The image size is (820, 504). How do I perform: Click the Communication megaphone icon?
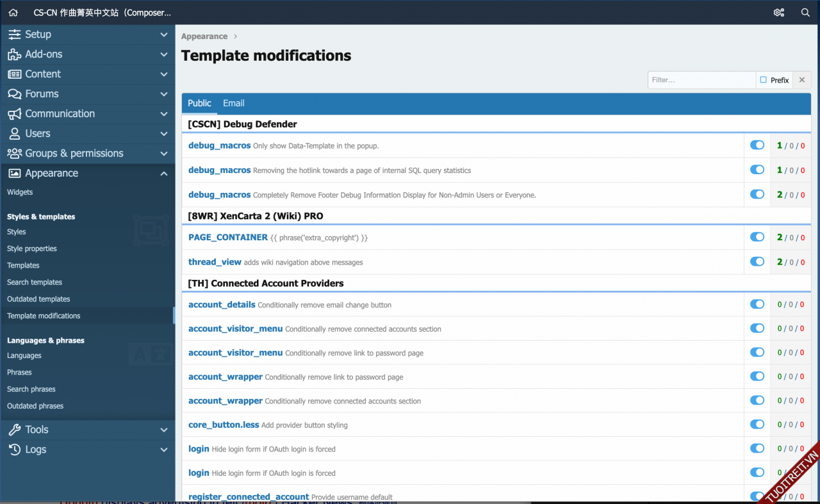tap(14, 114)
